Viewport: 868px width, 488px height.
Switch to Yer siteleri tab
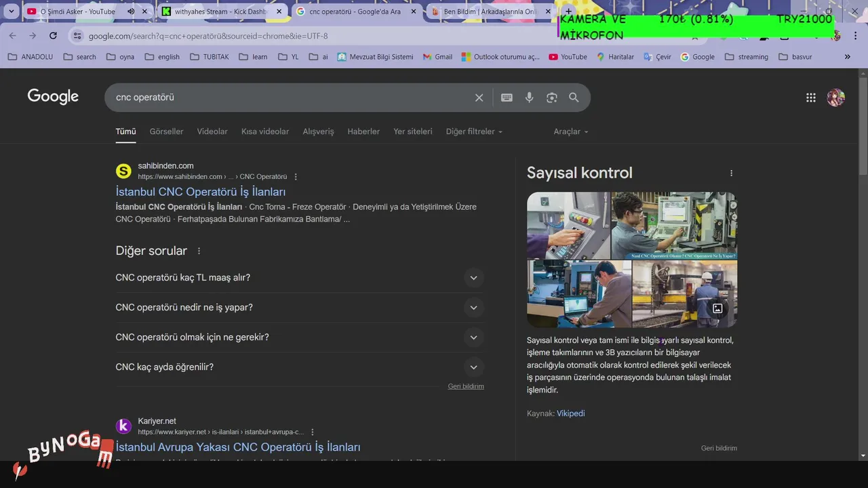[412, 131]
